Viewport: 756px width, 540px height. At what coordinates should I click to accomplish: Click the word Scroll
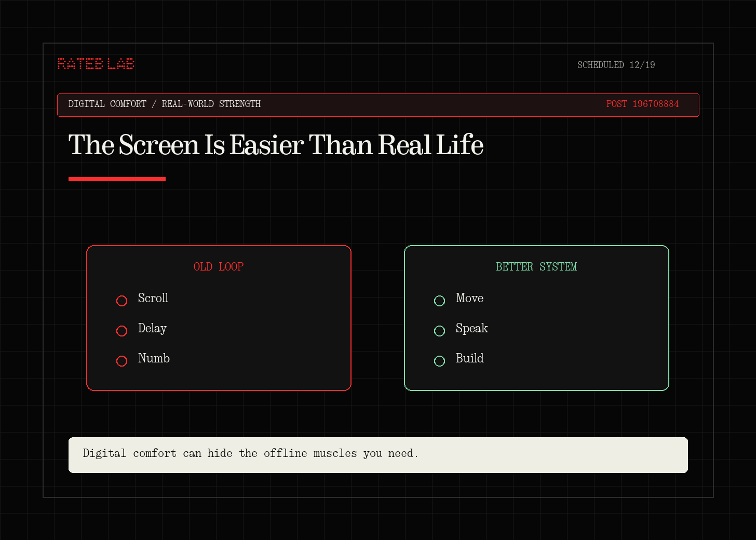(153, 298)
